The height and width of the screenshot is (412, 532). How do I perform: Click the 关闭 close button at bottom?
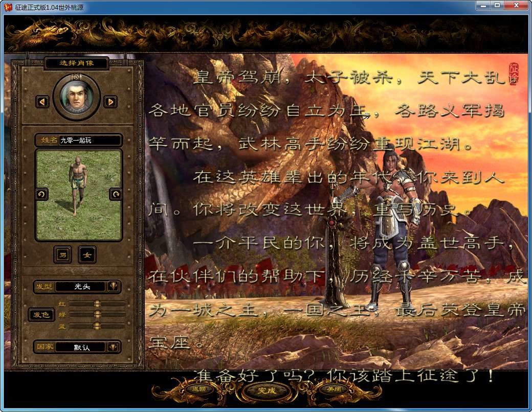pos(334,389)
